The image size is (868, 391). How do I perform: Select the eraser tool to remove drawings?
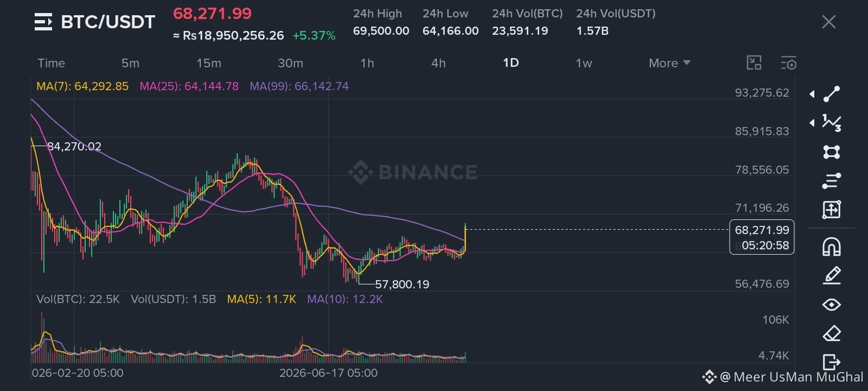click(832, 333)
